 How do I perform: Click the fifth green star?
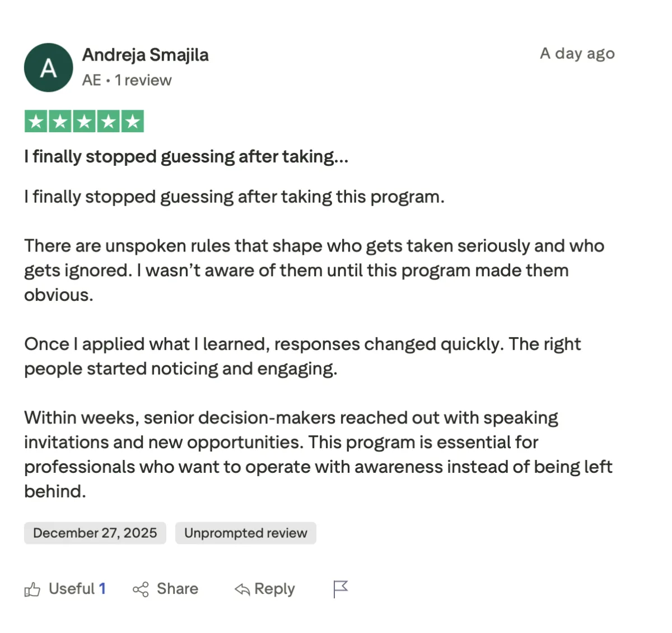click(133, 120)
